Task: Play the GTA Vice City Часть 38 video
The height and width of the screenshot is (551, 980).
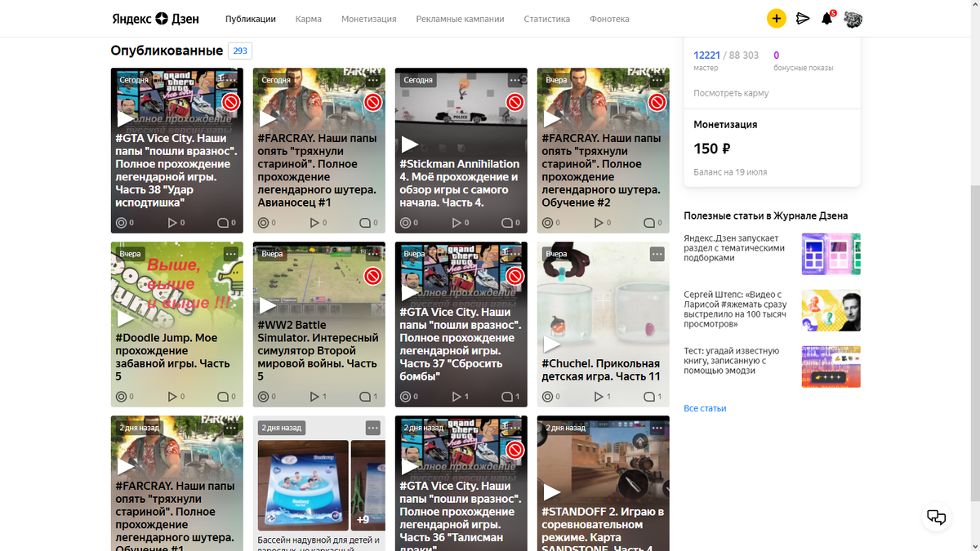Action: pyautogui.click(x=126, y=119)
